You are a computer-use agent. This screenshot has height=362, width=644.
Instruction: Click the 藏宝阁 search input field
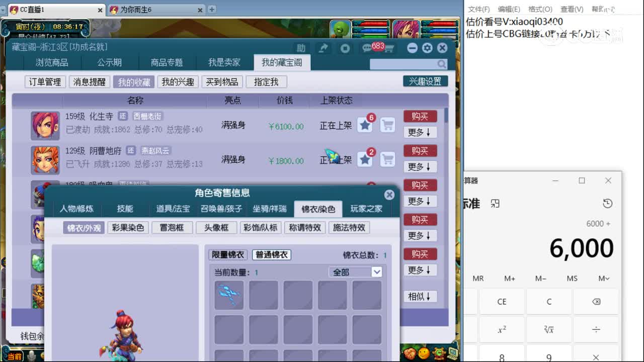tap(403, 64)
